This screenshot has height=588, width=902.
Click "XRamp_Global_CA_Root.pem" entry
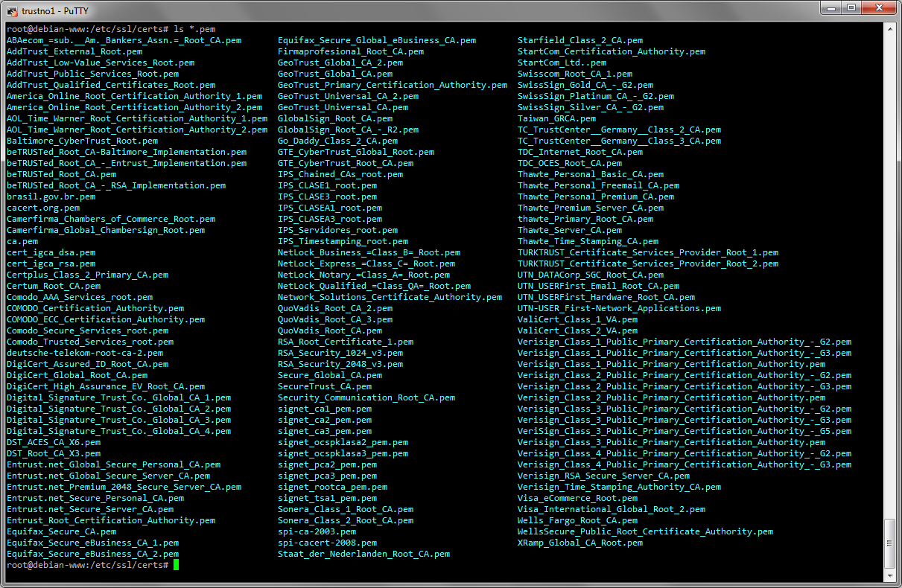580,543
